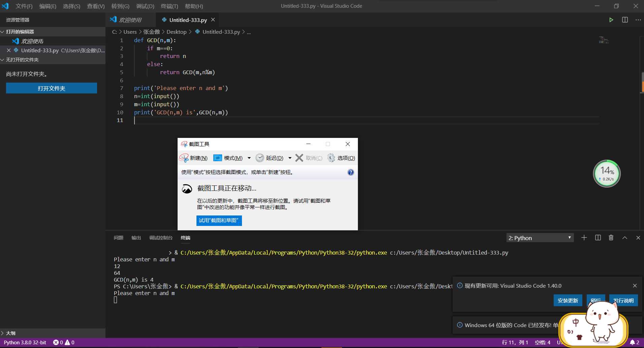Viewport: 644px width, 348px height.
Task: Open the Selection menu
Action: tap(71, 6)
